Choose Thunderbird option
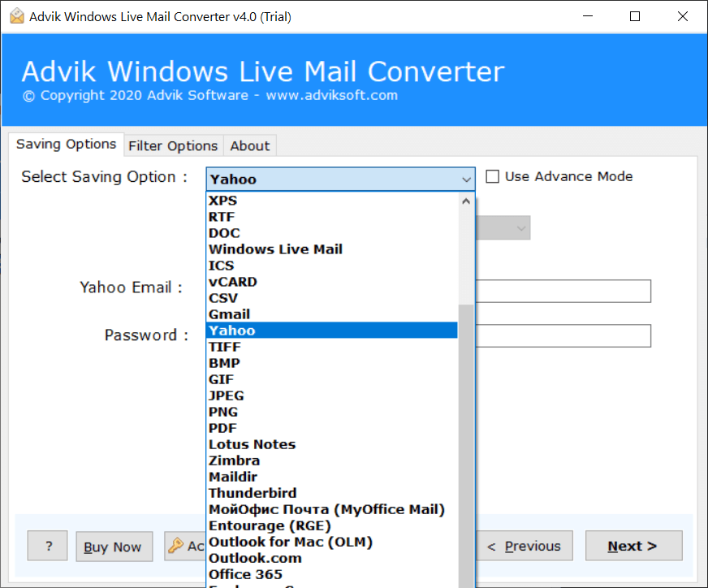The width and height of the screenshot is (708, 588). click(332, 493)
